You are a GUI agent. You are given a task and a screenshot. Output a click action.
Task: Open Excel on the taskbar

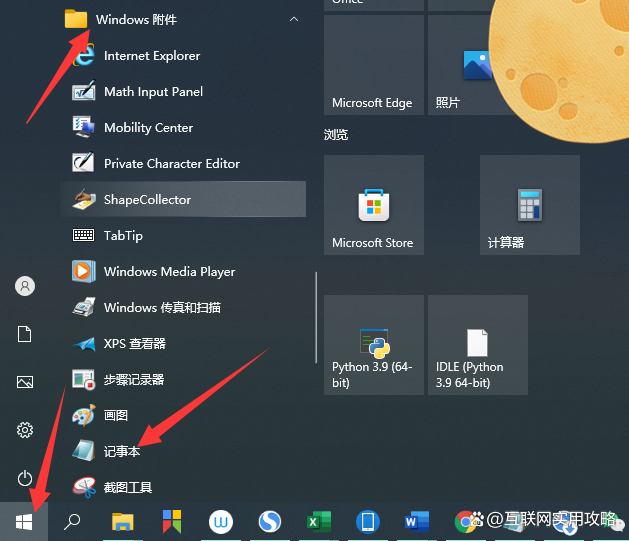tap(319, 522)
